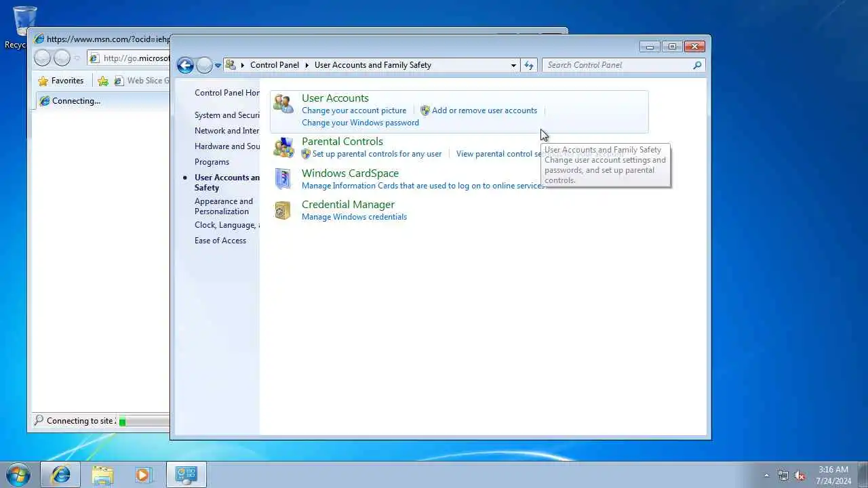Select Appearance and Personalization in sidebar

224,206
